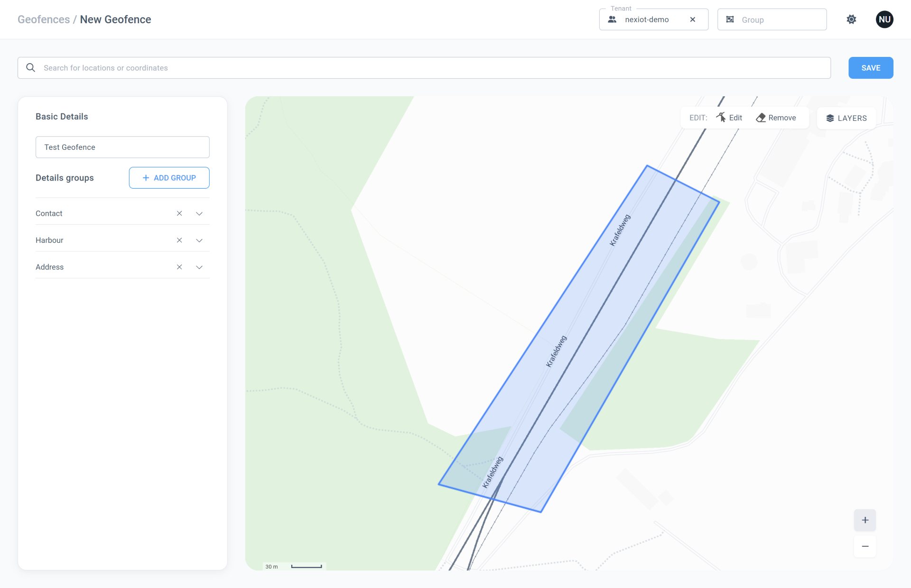Save the new geofence
The width and height of the screenshot is (911, 588).
pyautogui.click(x=871, y=68)
